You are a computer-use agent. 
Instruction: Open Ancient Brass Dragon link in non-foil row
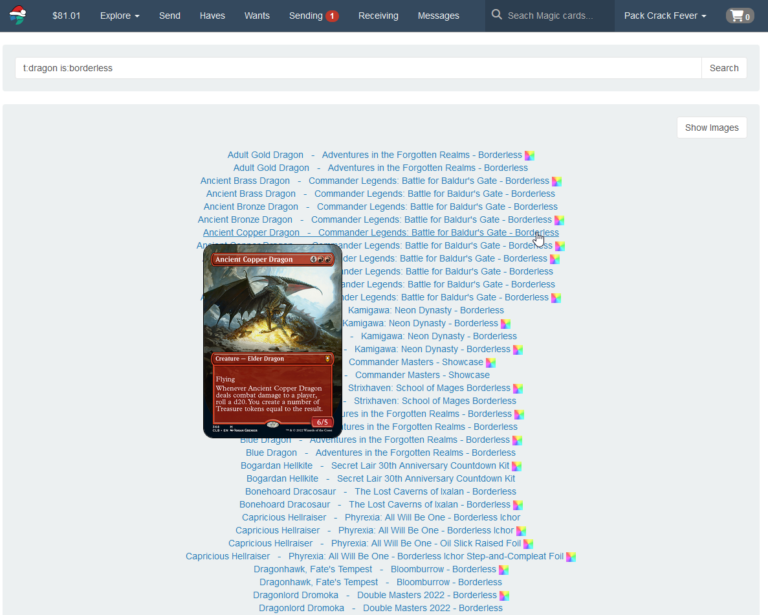coord(251,193)
